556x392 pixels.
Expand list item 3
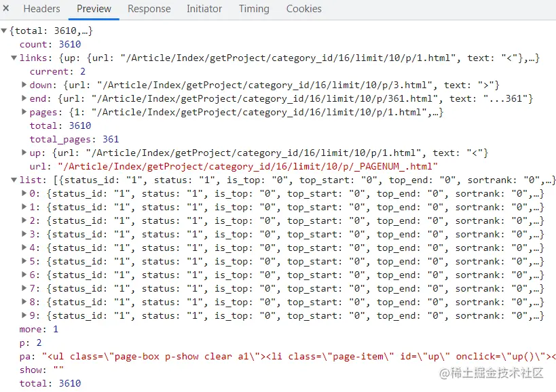(x=24, y=234)
